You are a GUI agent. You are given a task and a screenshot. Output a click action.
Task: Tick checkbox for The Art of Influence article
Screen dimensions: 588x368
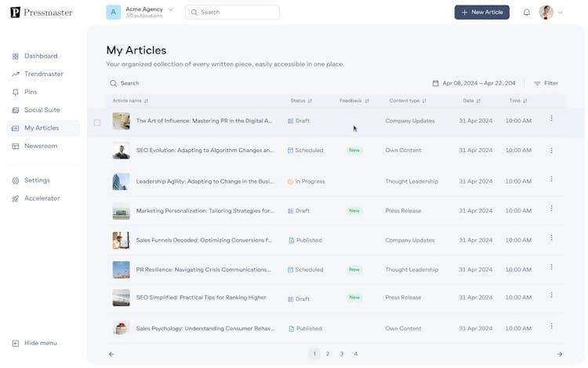tap(97, 122)
